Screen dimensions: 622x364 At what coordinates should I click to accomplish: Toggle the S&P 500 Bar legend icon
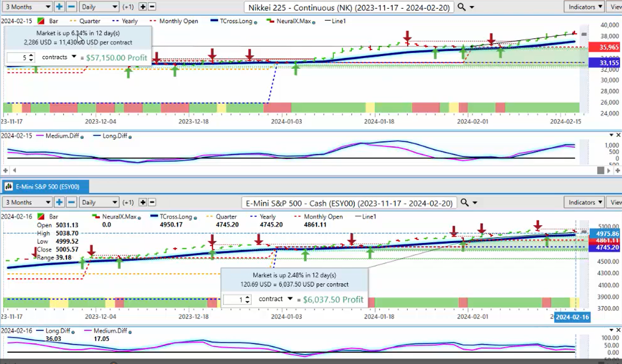coord(42,217)
